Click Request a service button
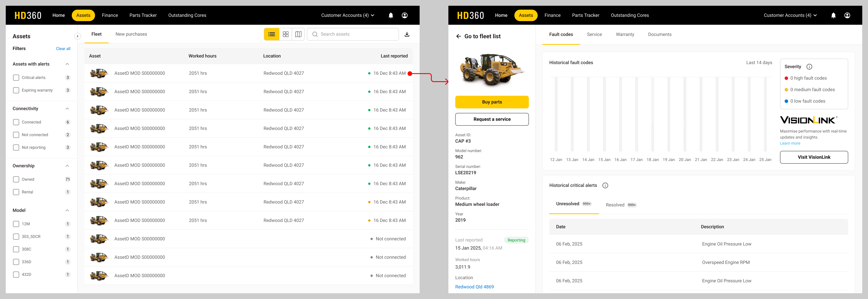The height and width of the screenshot is (299, 868). coord(492,119)
